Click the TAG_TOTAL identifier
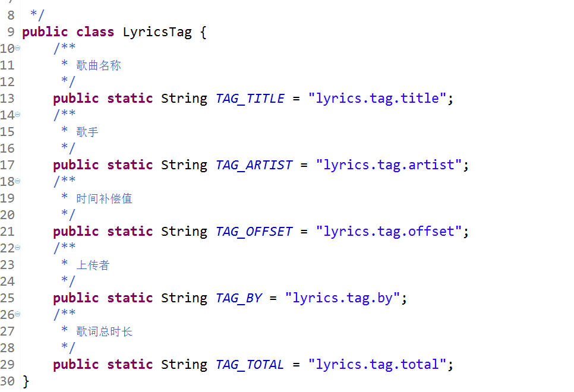Viewport: 574px width, 392px height. (250, 365)
